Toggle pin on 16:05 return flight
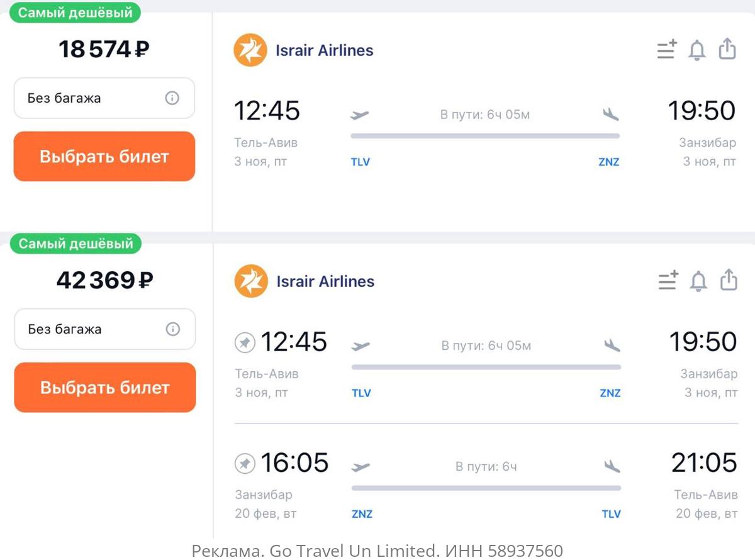 click(x=245, y=464)
